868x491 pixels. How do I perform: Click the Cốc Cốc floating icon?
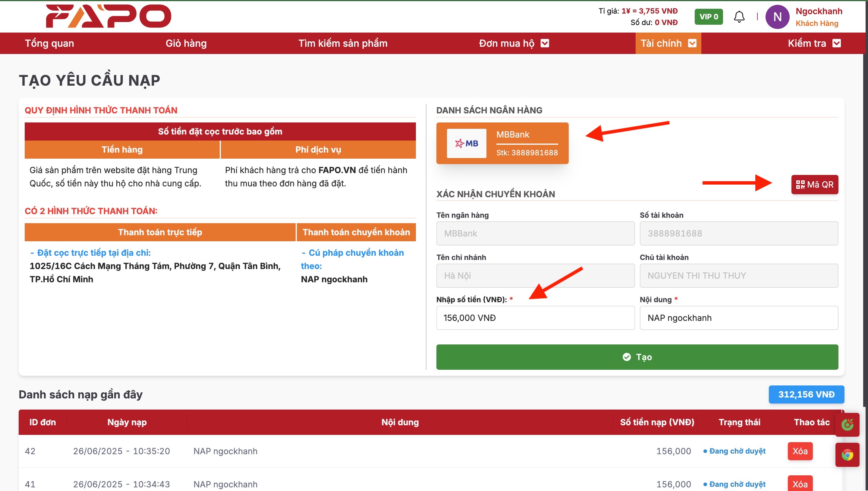847,425
